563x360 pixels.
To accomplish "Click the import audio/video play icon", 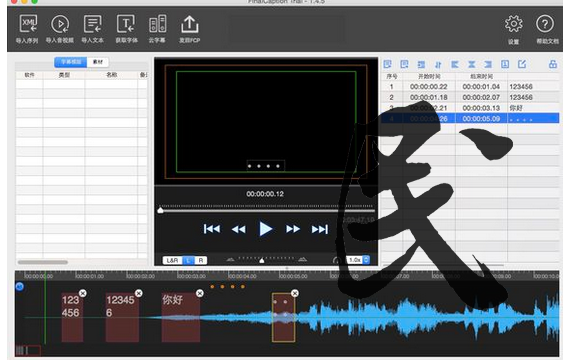I will click(60, 24).
